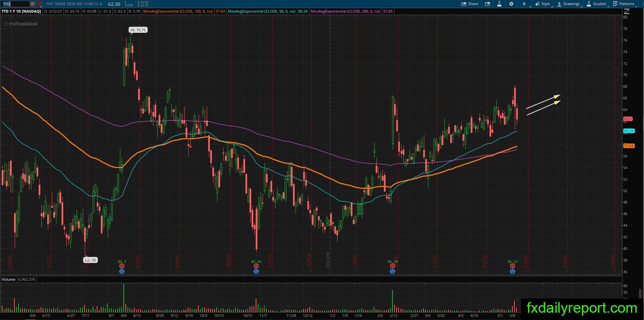Viewport: 644px width, 320px height.
Task: Click the 5/8 date on time axis
Action: pos(512,316)
